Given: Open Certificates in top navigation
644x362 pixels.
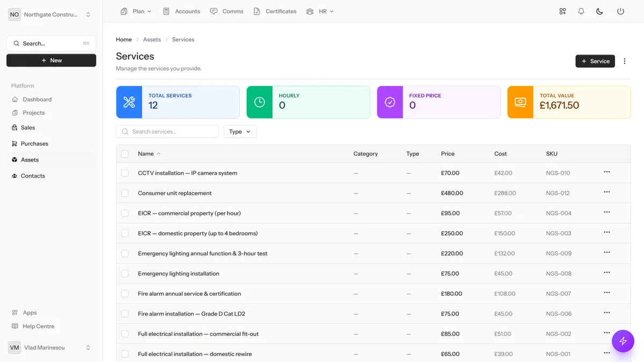Looking at the screenshot, I should [x=275, y=11].
